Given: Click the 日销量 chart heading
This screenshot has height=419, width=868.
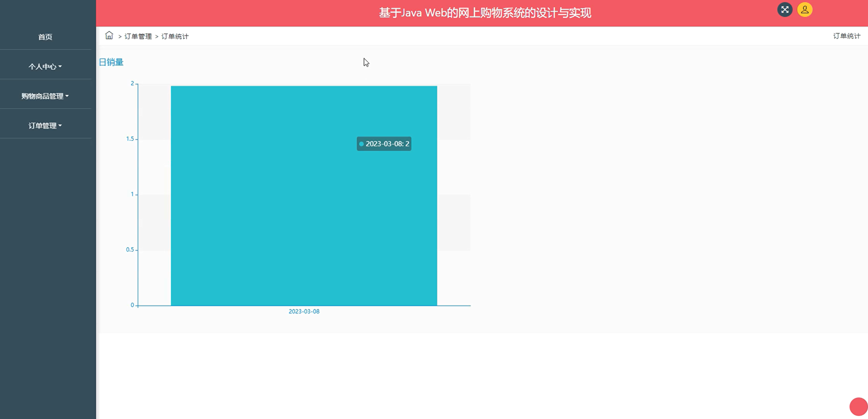Looking at the screenshot, I should (x=111, y=62).
